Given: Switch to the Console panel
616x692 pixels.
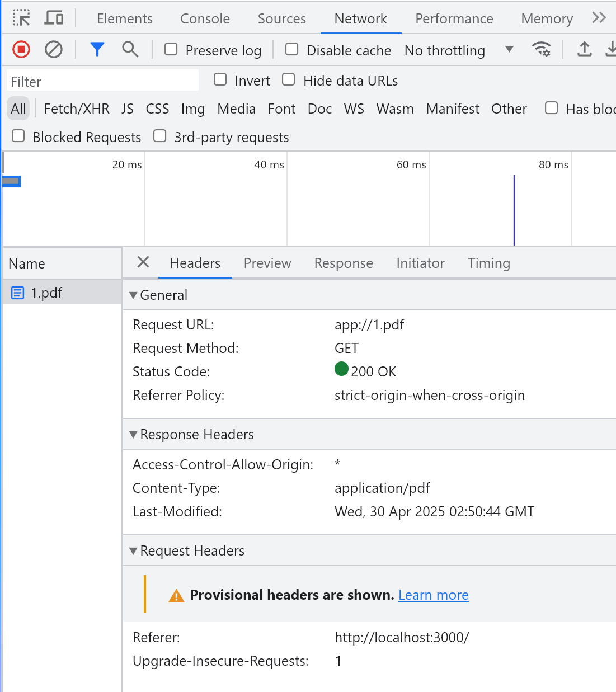Looking at the screenshot, I should click(205, 18).
